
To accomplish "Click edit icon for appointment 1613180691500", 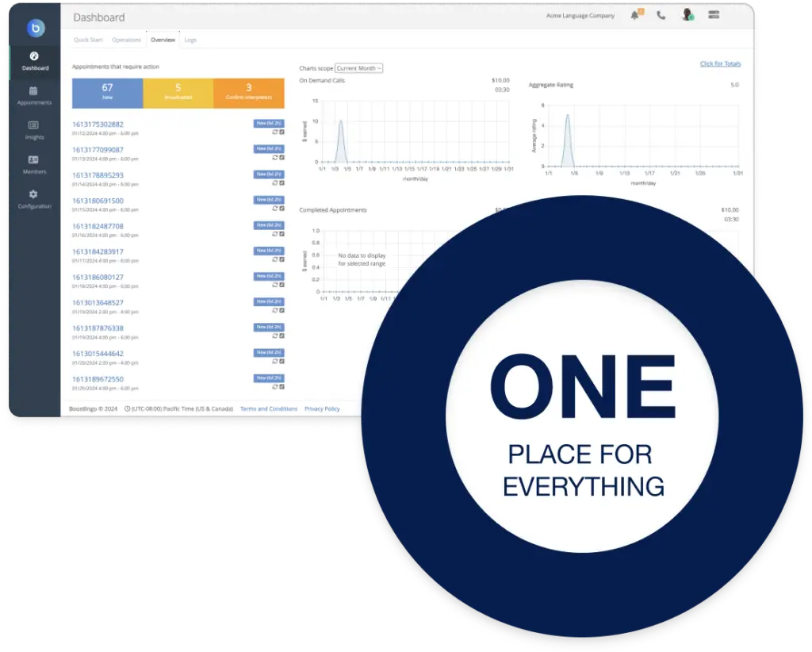I will tap(282, 208).
